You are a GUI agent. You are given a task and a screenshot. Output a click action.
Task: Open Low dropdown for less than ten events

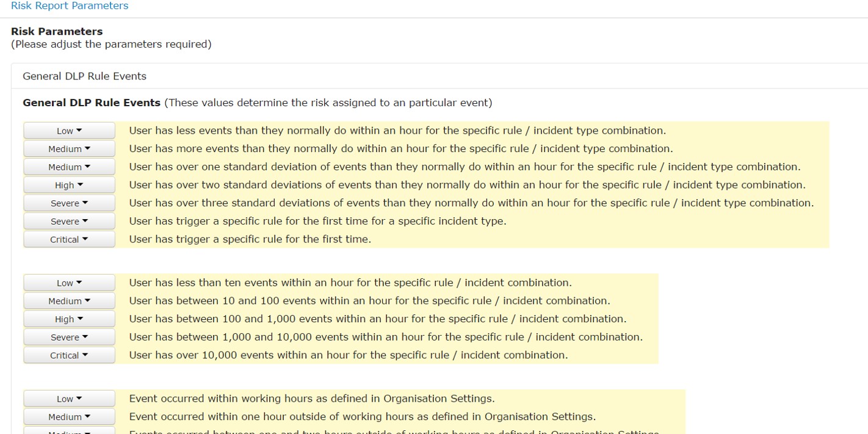(69, 283)
